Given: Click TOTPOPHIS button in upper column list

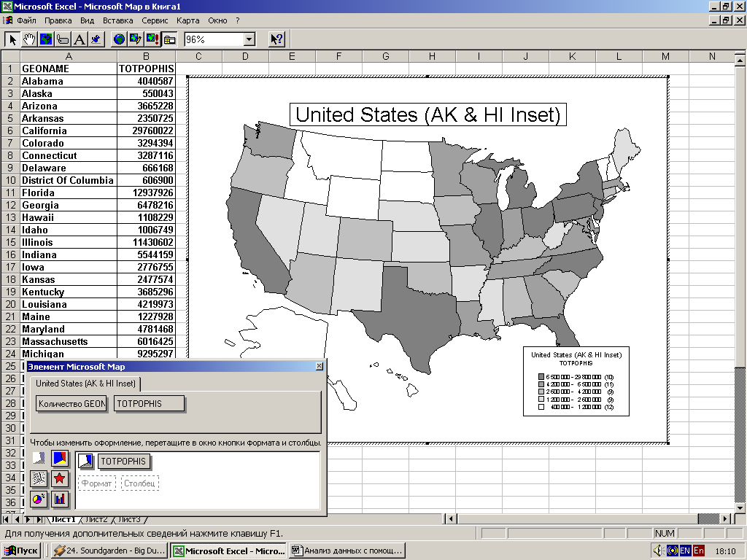Looking at the screenshot, I should tap(149, 404).
